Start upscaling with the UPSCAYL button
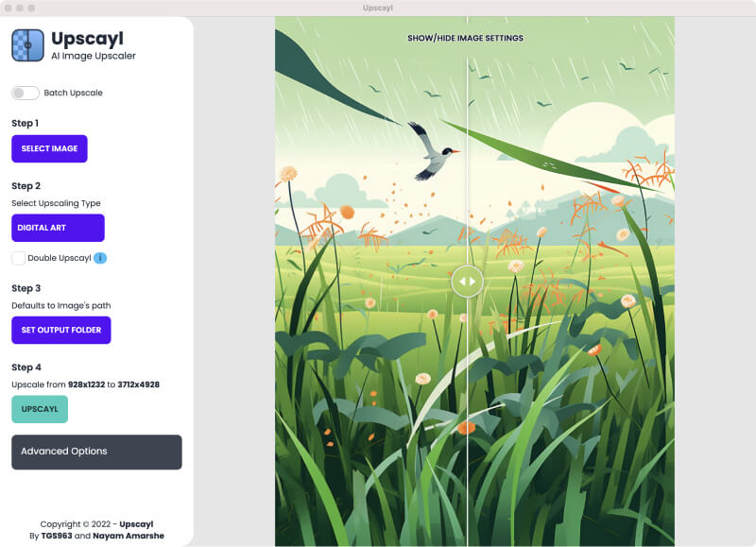This screenshot has width=756, height=547. coord(40,409)
